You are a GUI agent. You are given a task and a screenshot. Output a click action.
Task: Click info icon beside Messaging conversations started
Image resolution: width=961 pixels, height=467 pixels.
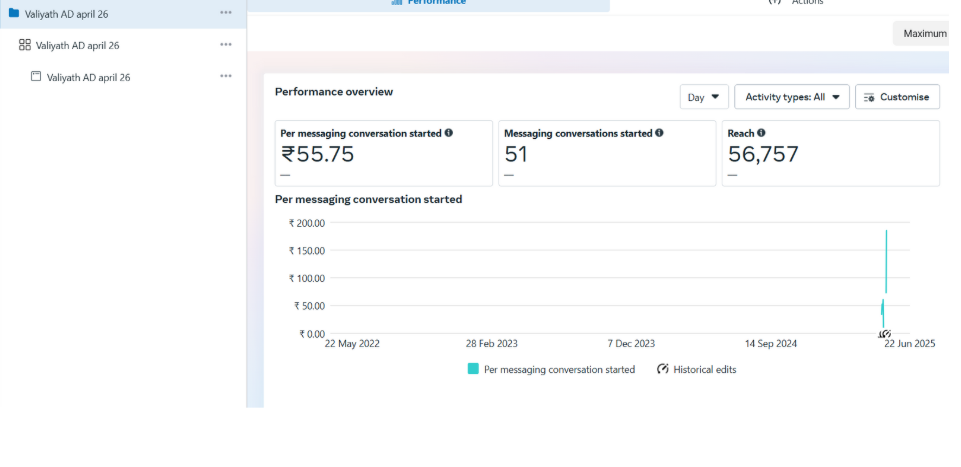point(661,133)
